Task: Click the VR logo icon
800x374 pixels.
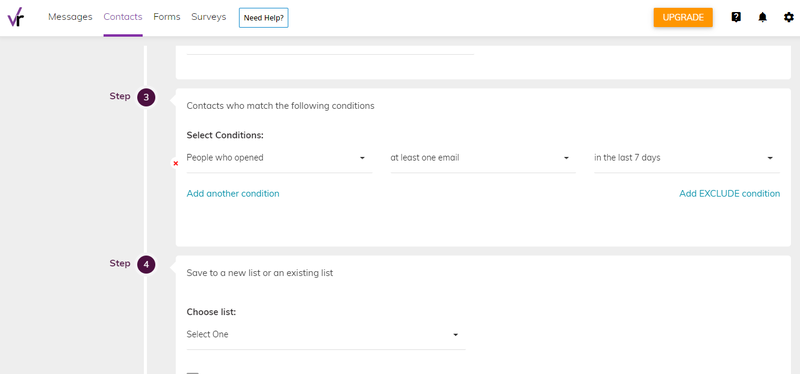Action: (15, 18)
